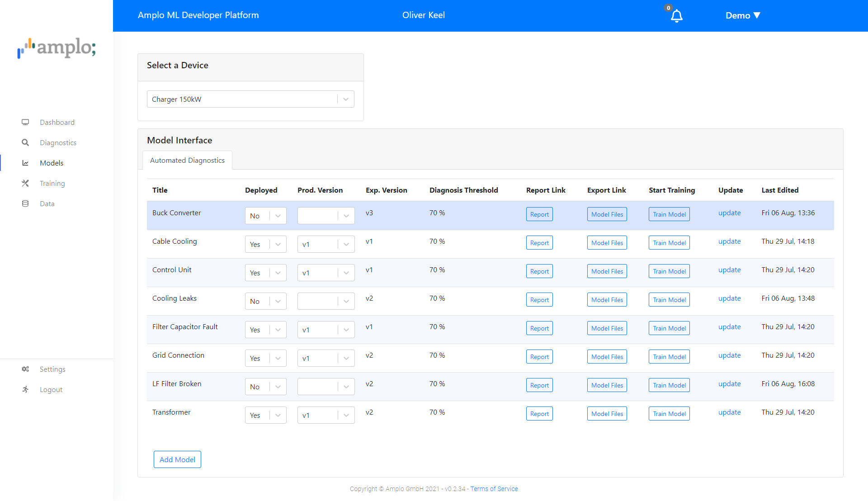Viewport: 868px width, 501px height.
Task: Open the Data database icon
Action: 25,203
